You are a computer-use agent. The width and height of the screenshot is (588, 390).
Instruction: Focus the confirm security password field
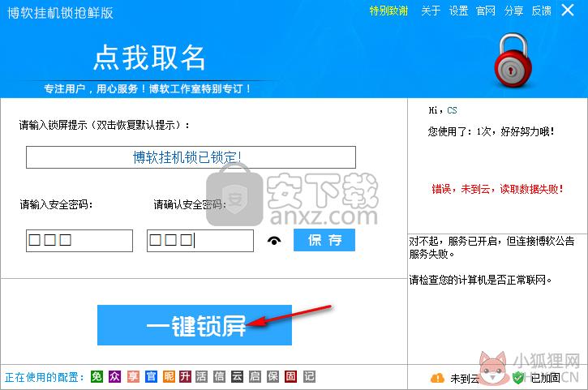point(200,240)
